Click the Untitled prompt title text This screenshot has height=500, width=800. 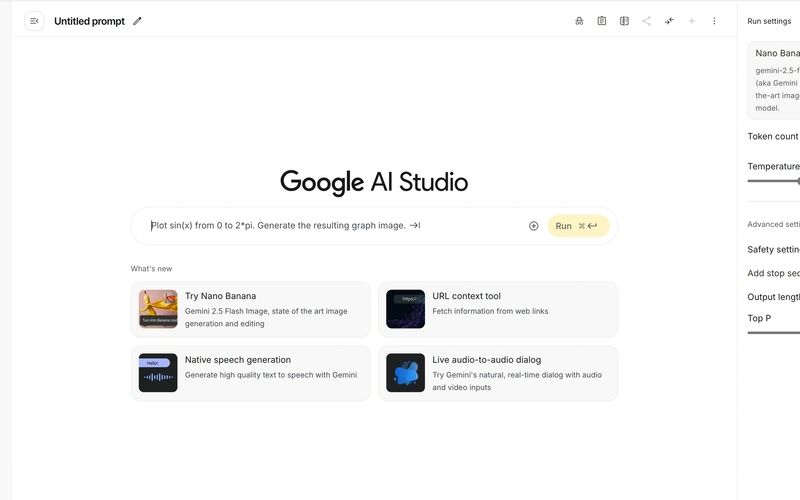(x=89, y=21)
